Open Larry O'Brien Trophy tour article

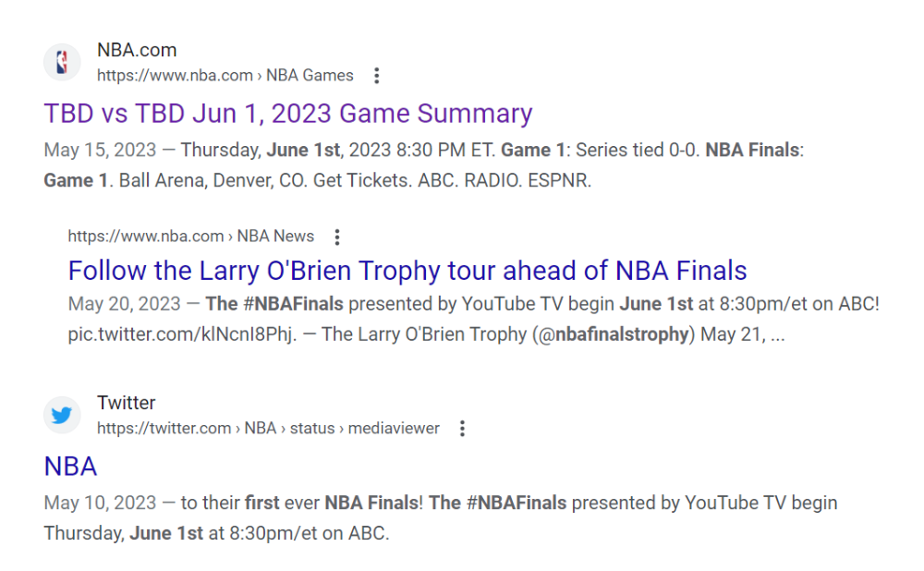click(407, 271)
